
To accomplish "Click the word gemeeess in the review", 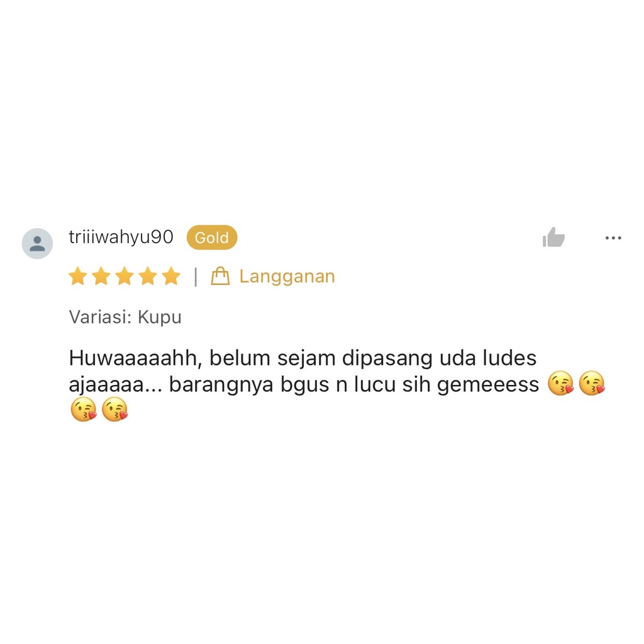I will 488,386.
